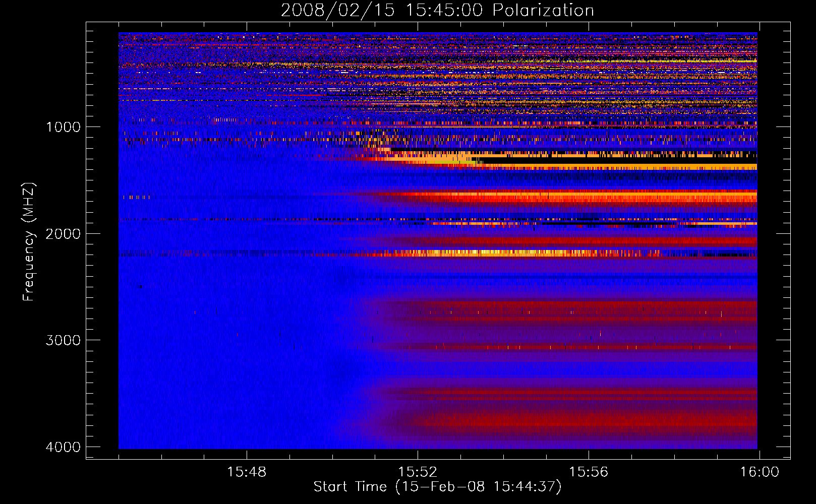Image resolution: width=816 pixels, height=504 pixels.
Task: Click the 15:52 time tick label
Action: (418, 472)
